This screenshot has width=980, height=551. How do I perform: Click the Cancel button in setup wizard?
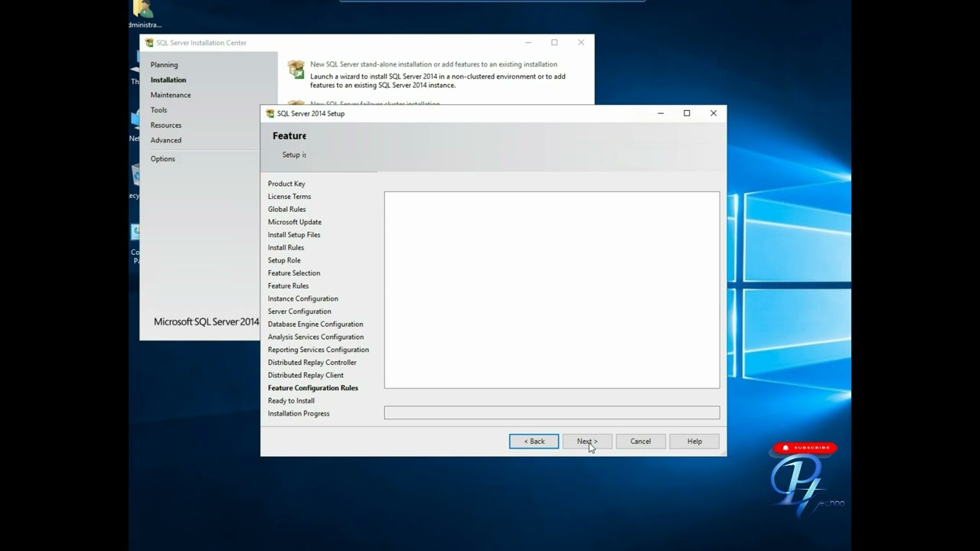(641, 442)
